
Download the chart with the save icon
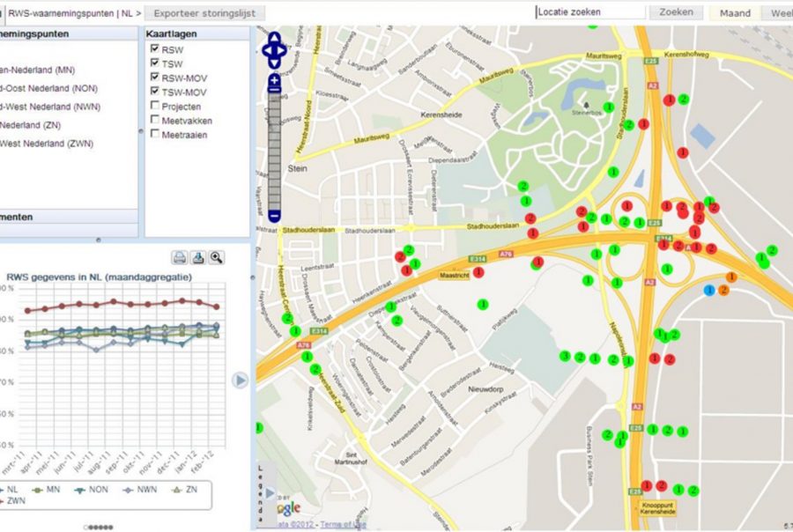[x=198, y=258]
